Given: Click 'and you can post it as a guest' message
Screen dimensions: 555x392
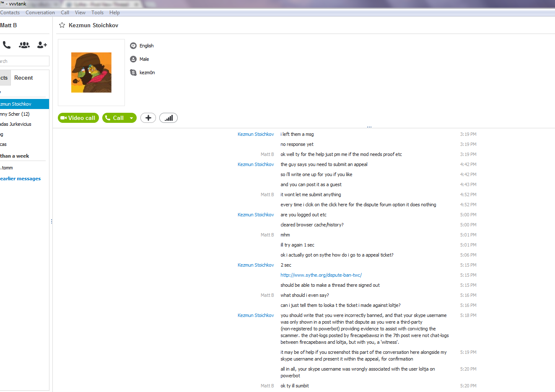Looking at the screenshot, I should coord(311,184).
